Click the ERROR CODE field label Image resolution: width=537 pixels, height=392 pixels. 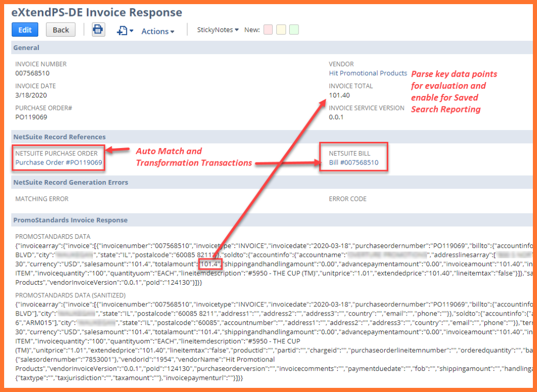348,199
